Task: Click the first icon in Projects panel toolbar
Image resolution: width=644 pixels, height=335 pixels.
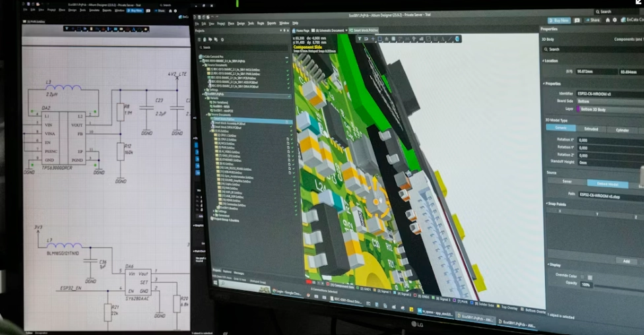Action: point(199,40)
